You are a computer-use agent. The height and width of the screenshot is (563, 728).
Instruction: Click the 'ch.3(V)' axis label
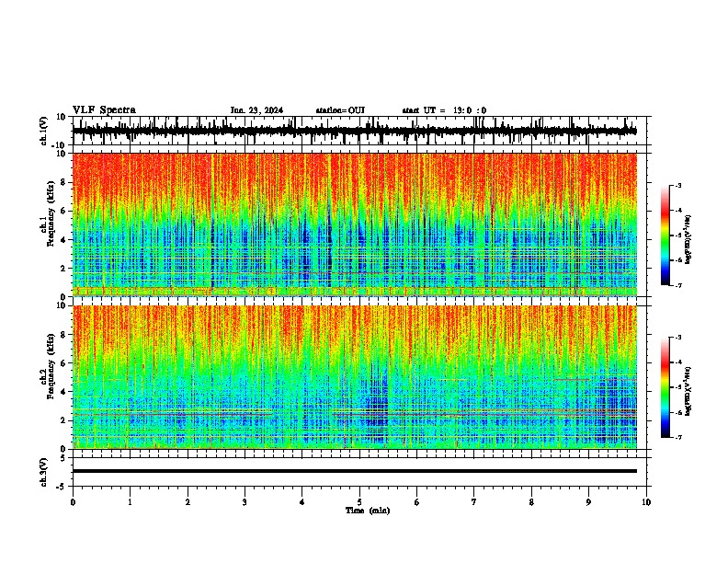click(x=44, y=472)
